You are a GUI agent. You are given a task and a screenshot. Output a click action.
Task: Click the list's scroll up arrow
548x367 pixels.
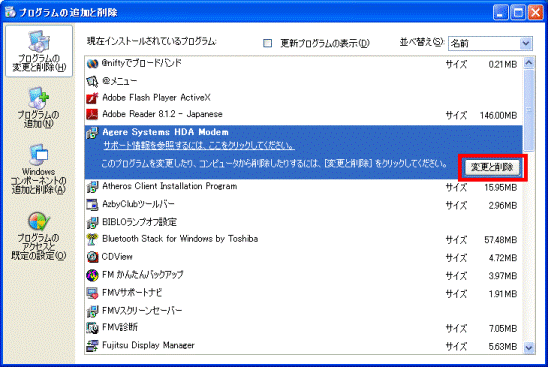529,63
